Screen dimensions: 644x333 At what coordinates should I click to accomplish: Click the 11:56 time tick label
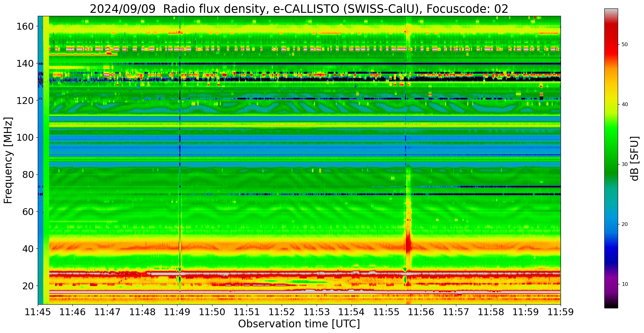point(421,312)
